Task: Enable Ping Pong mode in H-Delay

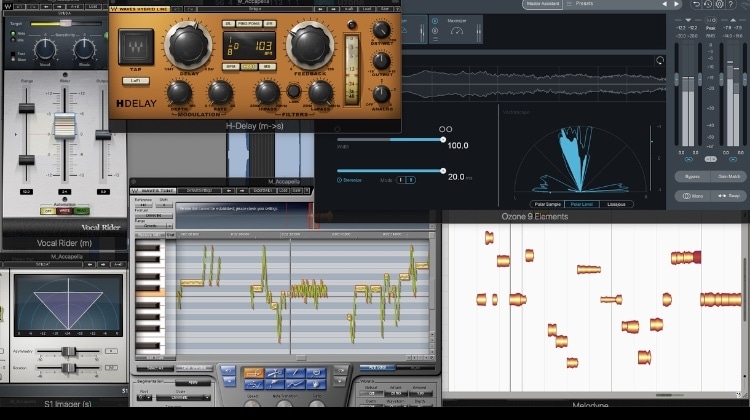Action: click(249, 23)
